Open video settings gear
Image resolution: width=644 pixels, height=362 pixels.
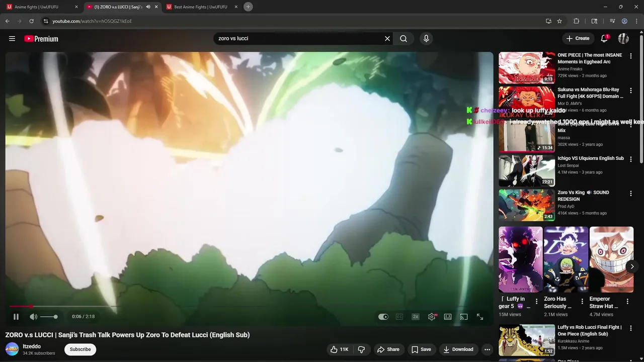coord(432,317)
